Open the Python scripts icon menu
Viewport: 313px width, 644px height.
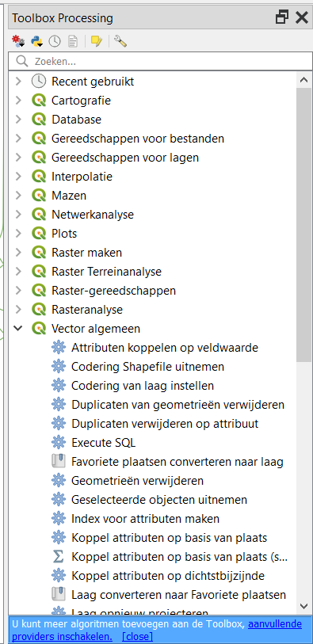pyautogui.click(x=37, y=41)
